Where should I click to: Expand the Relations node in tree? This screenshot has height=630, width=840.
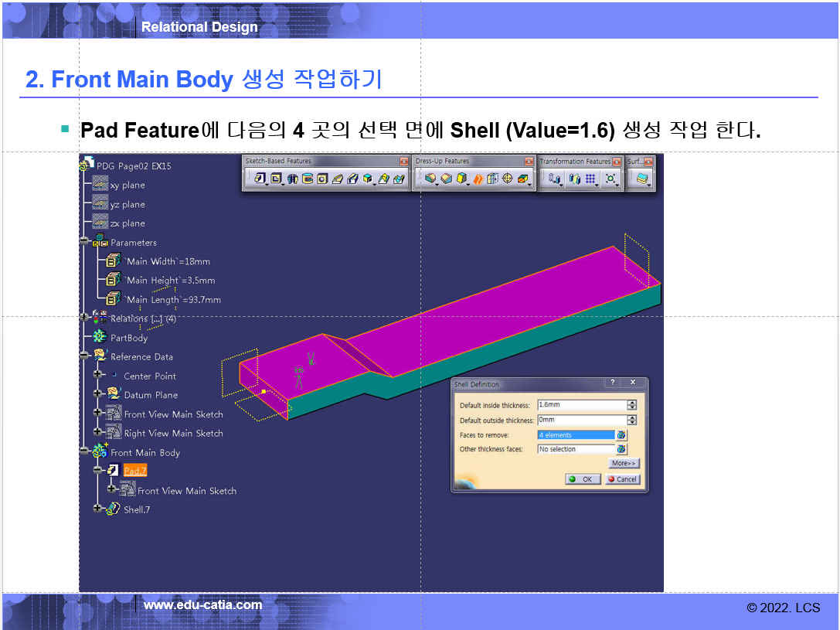tap(84, 318)
